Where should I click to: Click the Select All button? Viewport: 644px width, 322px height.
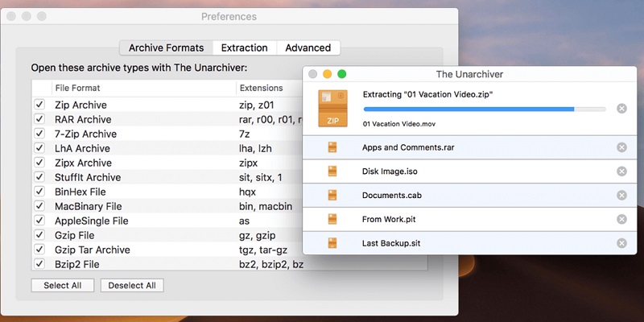63,286
